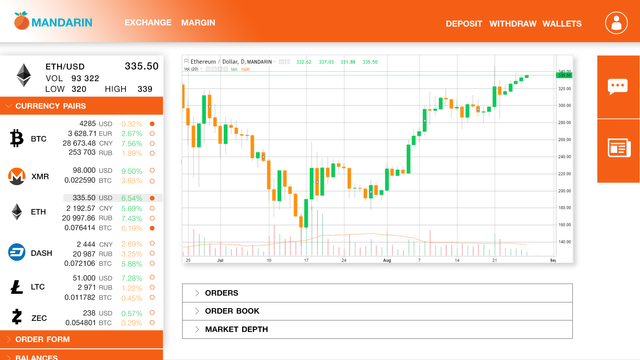Click the ETH/USD pair title
The height and width of the screenshot is (360, 640).
click(x=65, y=67)
